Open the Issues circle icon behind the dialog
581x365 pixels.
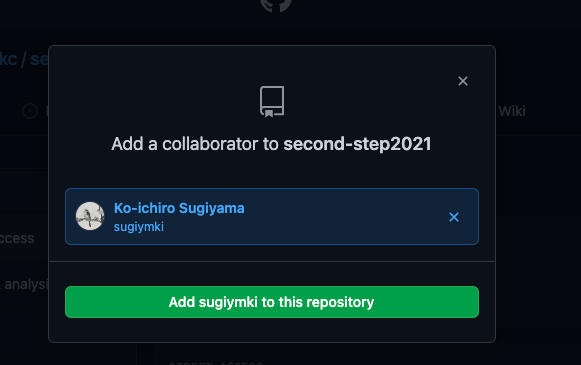coord(30,111)
